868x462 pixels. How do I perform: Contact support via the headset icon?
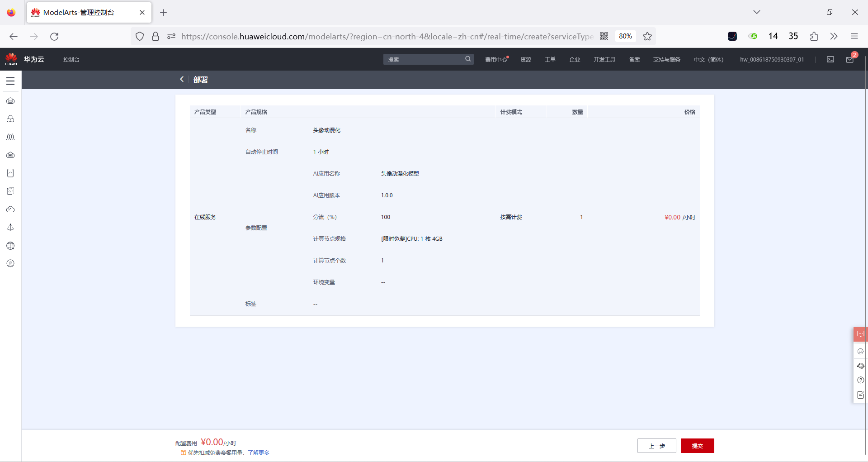860,366
